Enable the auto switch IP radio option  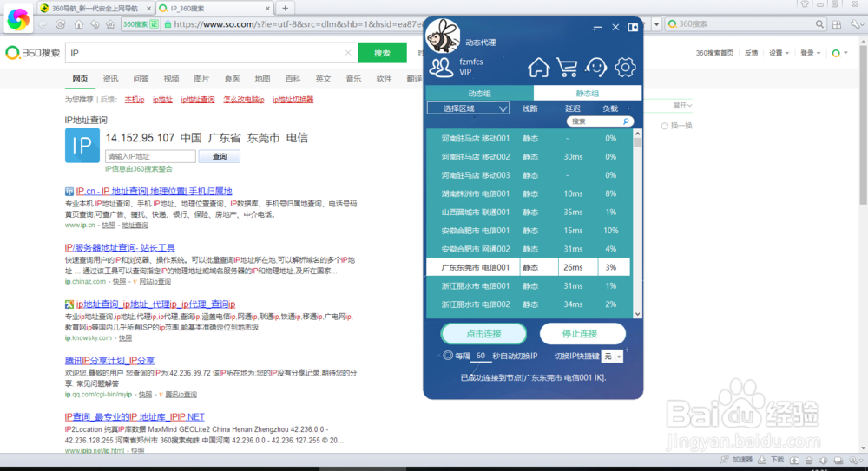447,356
